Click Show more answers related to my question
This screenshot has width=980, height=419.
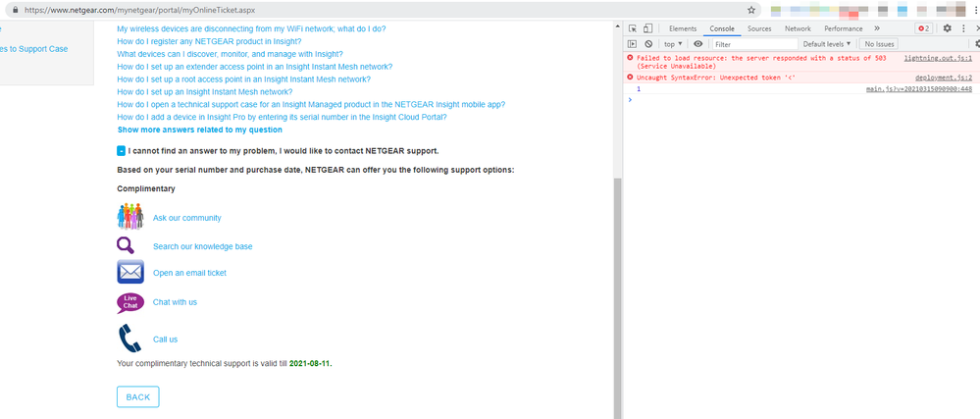tap(200, 130)
